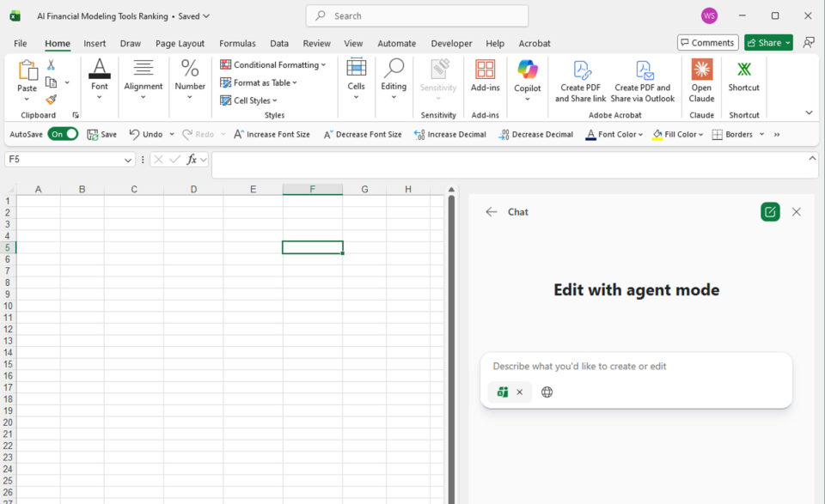825x504 pixels.
Task: Click the globe icon in chat box
Action: [547, 392]
